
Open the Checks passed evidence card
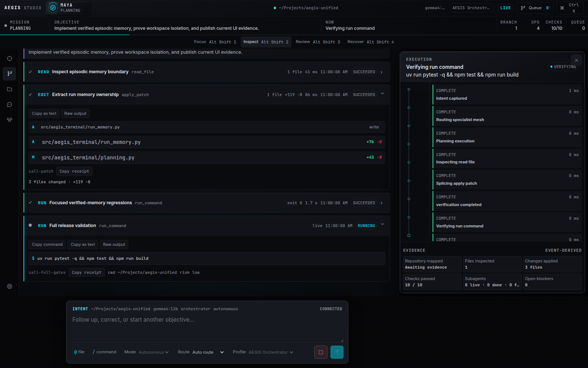point(432,282)
